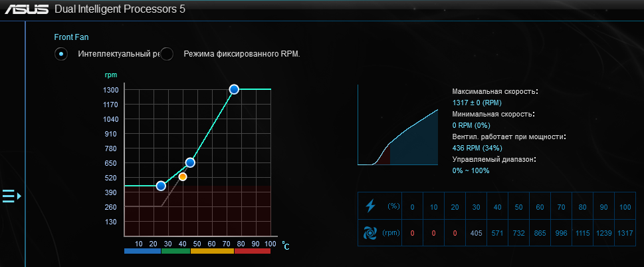The width and height of the screenshot is (644, 267).
Task: Click the green temperature range bar
Action: [x=175, y=251]
